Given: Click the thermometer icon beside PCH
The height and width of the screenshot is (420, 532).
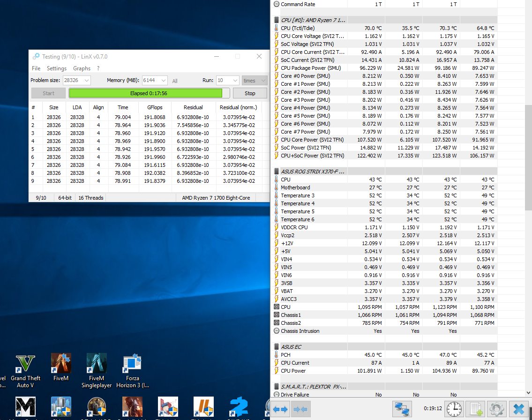Looking at the screenshot, I should (x=276, y=355).
